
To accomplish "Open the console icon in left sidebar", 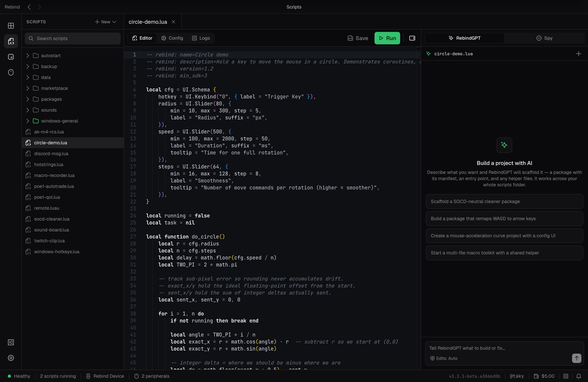I will [x=11, y=342].
